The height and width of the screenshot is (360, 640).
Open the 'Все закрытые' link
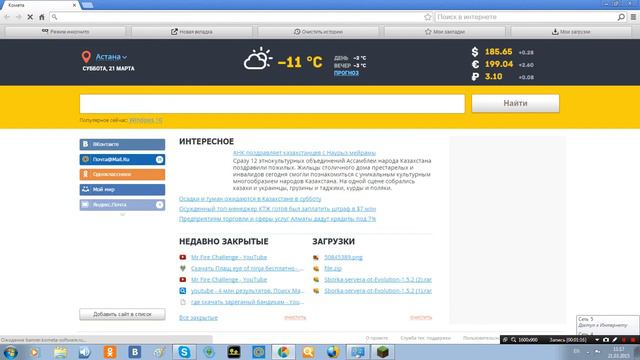point(198,318)
